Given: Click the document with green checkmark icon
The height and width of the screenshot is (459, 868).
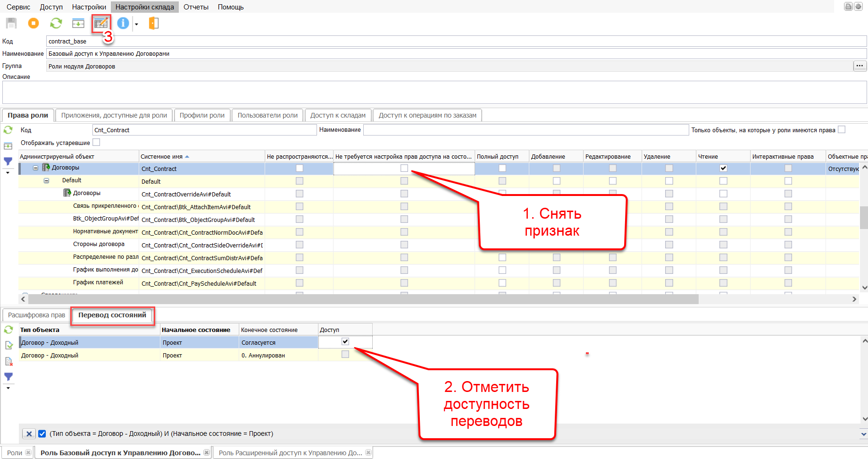Looking at the screenshot, I should [8, 345].
